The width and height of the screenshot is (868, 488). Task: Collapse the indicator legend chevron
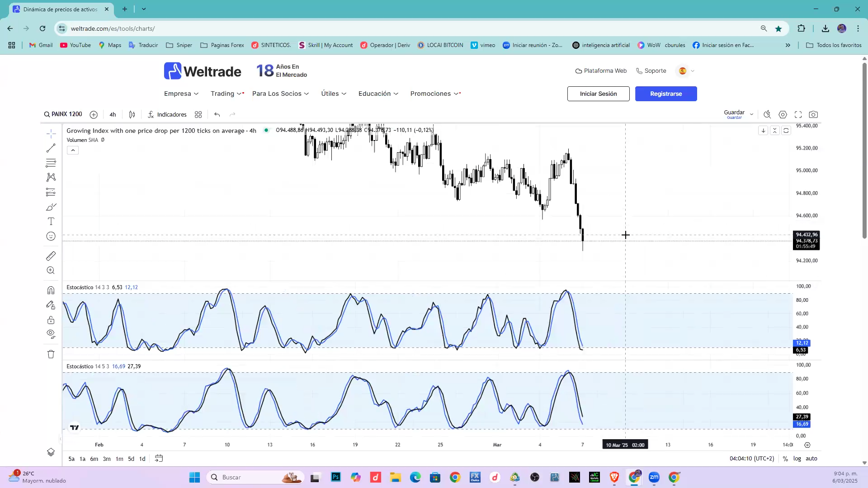(73, 150)
